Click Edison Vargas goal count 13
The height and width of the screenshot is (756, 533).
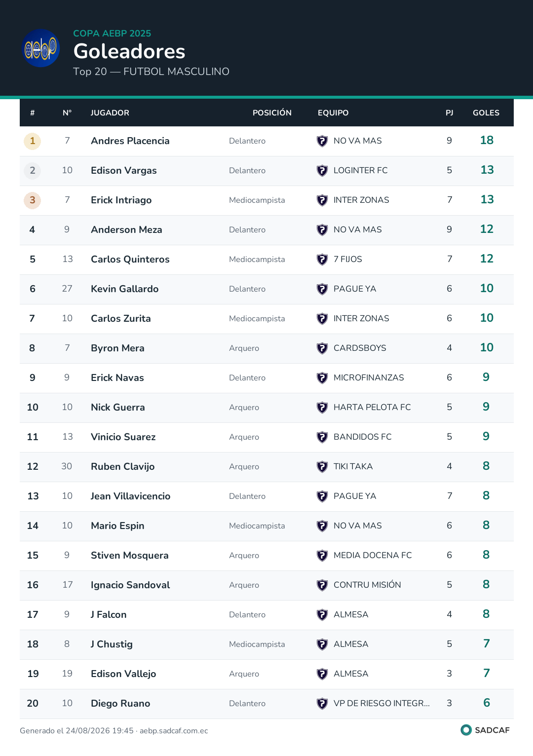(x=487, y=170)
